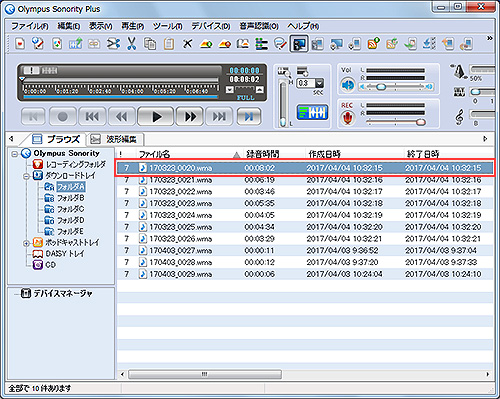Click the Record circle button
This screenshot has height=399, width=500.
[63, 116]
